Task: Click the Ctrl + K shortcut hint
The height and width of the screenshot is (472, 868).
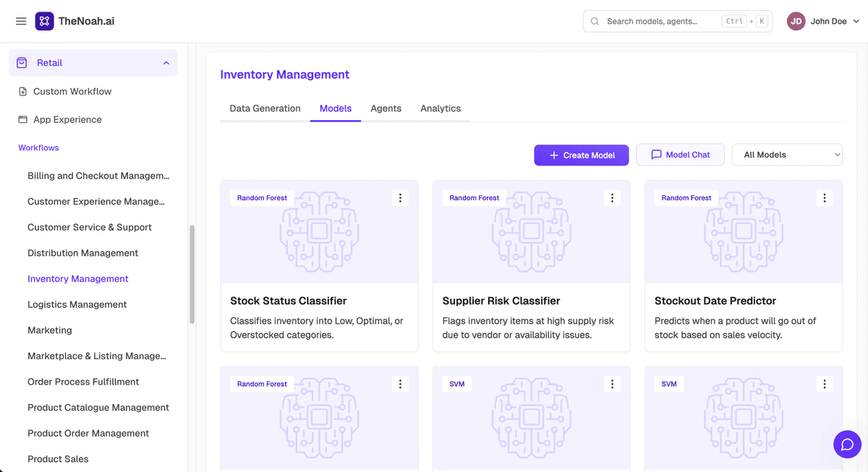Action: pos(745,21)
